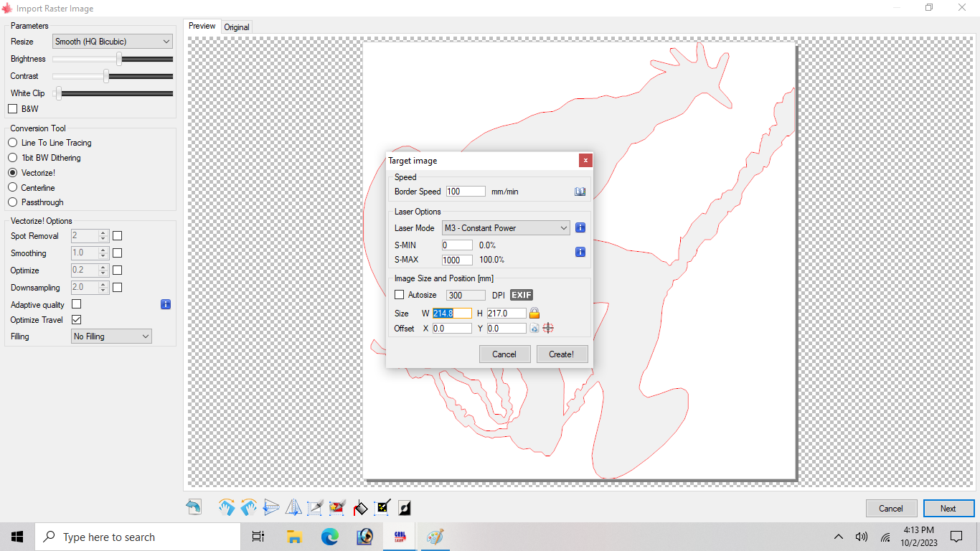
Task: Open the Laser Mode dropdown
Action: click(x=506, y=227)
